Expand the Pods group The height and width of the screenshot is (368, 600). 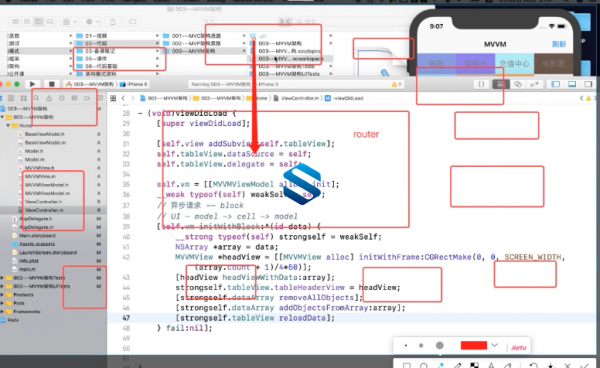click(3, 303)
